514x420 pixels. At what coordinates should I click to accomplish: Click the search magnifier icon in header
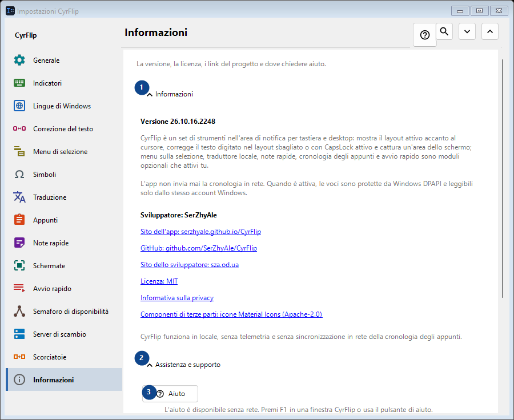[x=444, y=31]
